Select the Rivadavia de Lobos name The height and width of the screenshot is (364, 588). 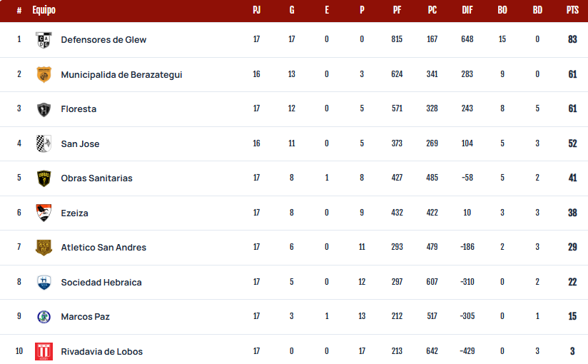click(101, 352)
